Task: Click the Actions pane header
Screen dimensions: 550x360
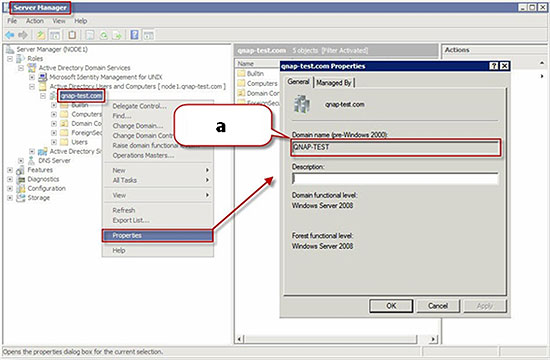Action: 494,50
